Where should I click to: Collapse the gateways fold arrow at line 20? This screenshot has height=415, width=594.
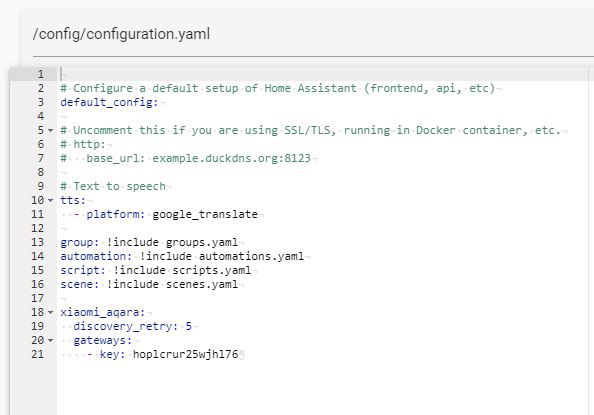pyautogui.click(x=50, y=340)
